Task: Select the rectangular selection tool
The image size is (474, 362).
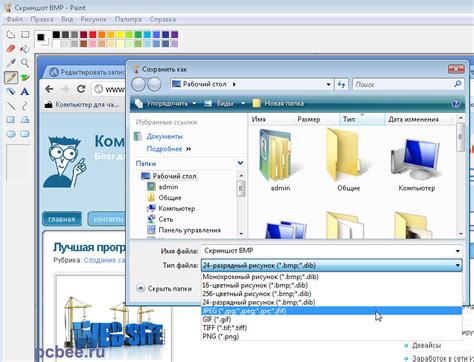Action: pyautogui.click(x=25, y=35)
